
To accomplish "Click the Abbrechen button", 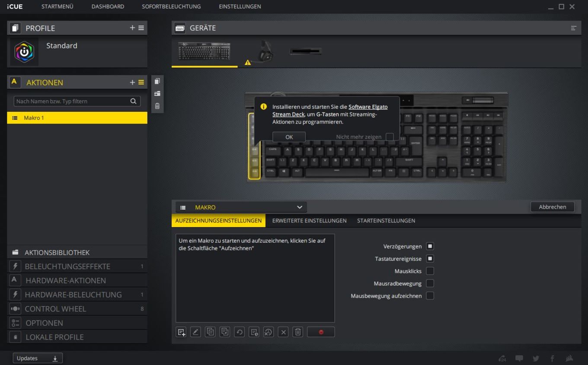I will [553, 207].
